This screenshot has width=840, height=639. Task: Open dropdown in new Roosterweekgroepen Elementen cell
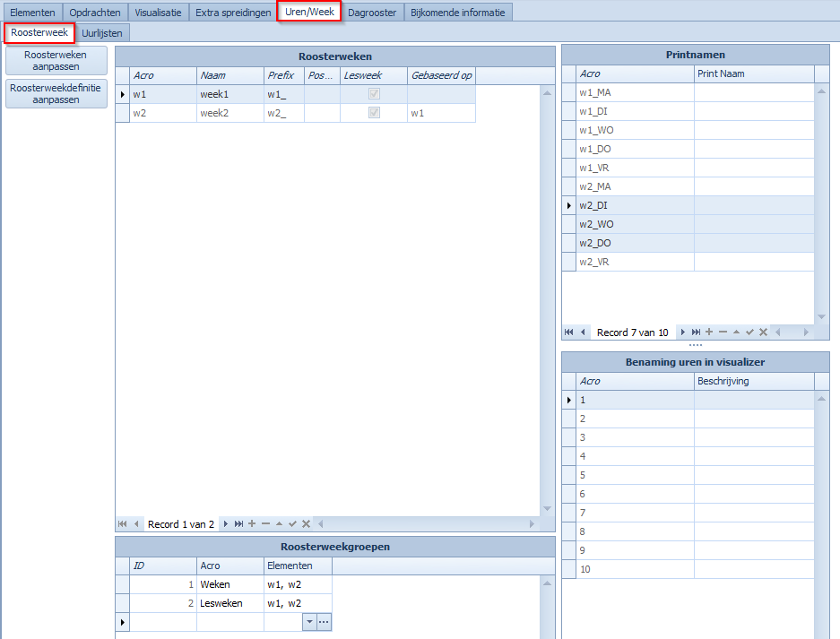(309, 622)
